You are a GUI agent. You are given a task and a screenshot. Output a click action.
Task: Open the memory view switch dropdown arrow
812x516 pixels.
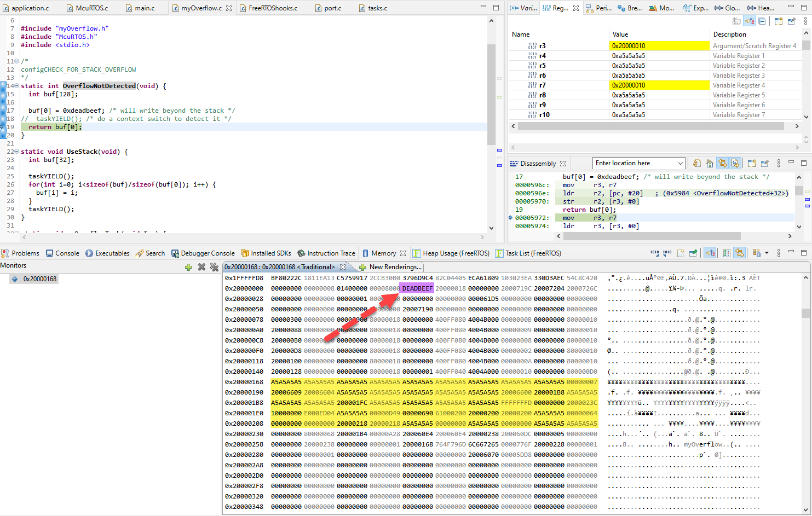767,253
